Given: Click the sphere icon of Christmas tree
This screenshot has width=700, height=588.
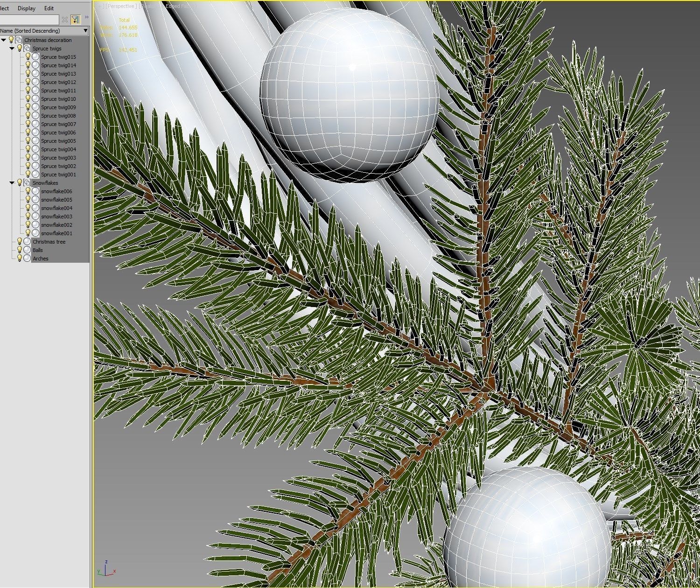Looking at the screenshot, I should point(27,242).
